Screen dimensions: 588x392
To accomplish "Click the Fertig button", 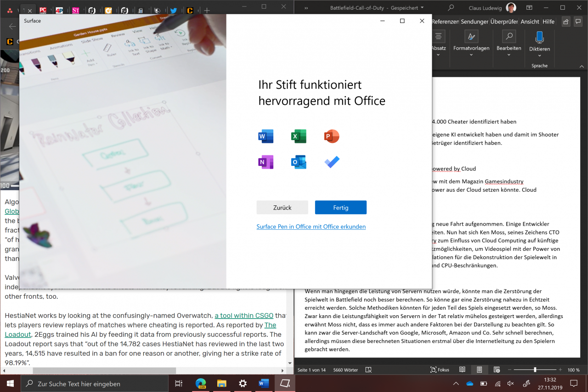I will (341, 207).
